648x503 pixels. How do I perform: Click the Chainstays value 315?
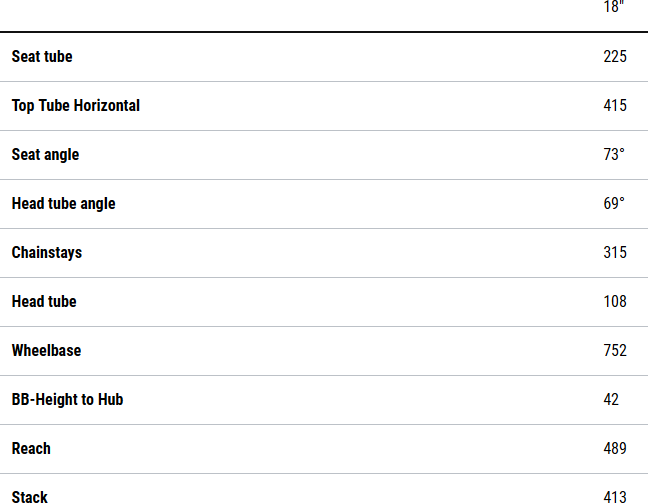point(615,253)
